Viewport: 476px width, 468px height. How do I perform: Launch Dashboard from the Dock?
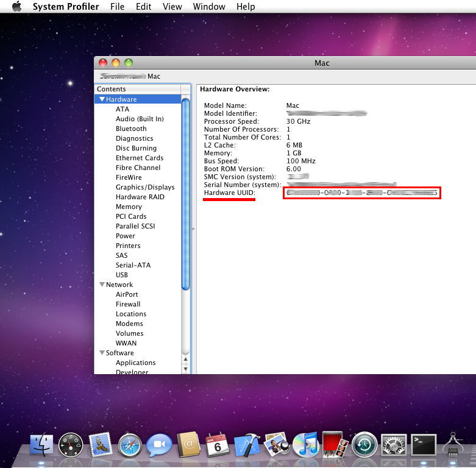click(71, 445)
